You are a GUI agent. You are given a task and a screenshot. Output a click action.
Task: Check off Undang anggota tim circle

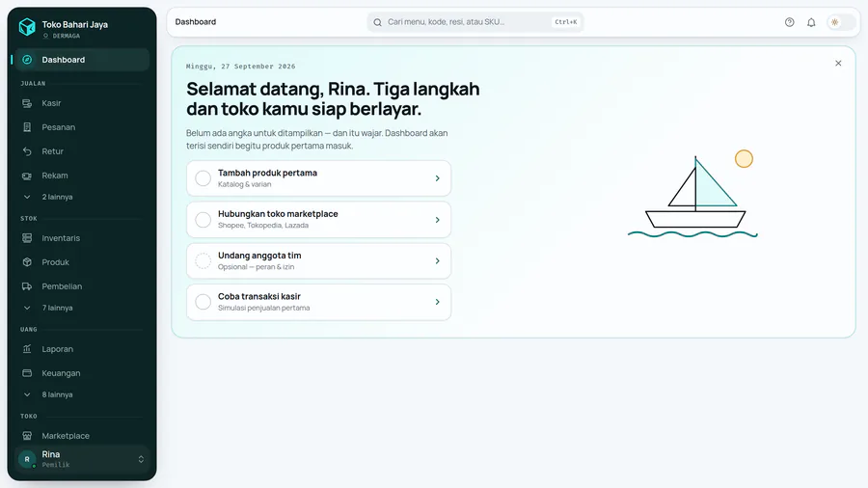click(203, 260)
